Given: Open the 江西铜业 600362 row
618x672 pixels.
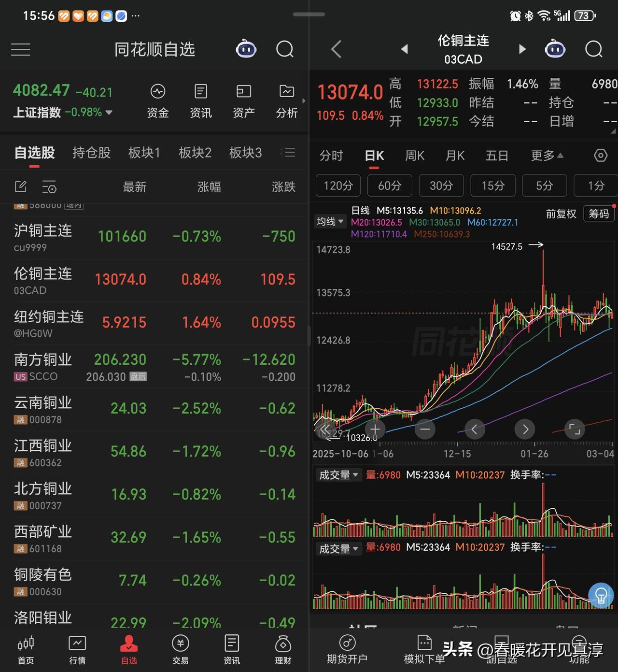Looking at the screenshot, I should click(x=154, y=452).
